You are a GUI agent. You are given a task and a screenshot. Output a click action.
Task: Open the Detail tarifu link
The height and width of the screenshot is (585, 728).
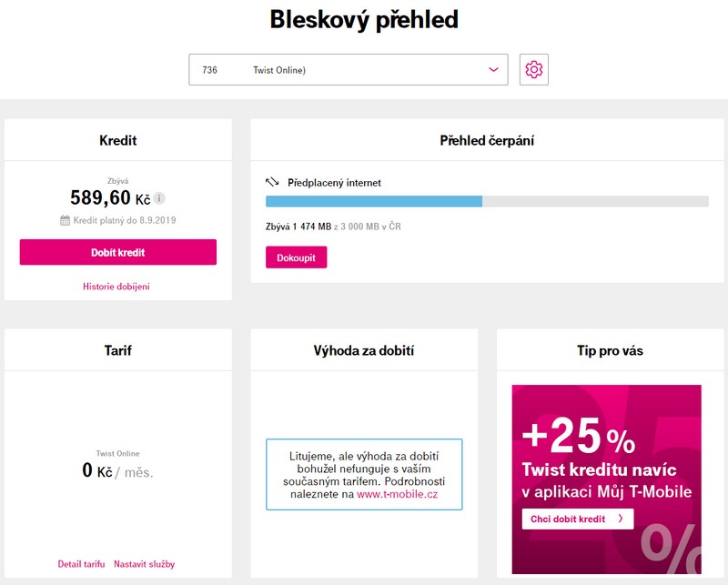pyautogui.click(x=81, y=564)
